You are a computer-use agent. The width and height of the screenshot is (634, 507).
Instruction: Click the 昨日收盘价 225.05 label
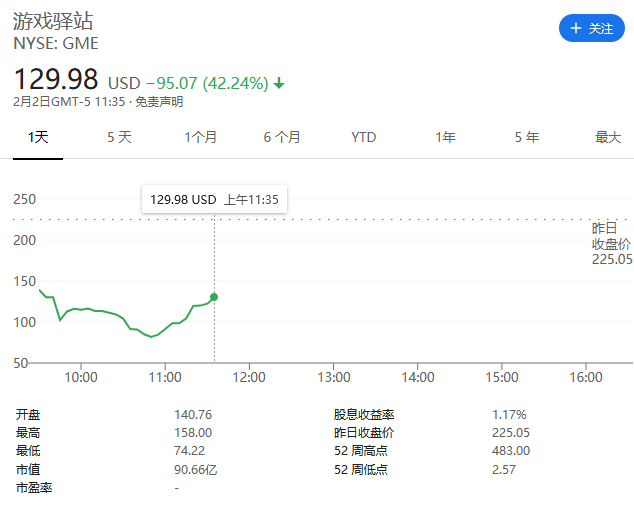click(610, 244)
